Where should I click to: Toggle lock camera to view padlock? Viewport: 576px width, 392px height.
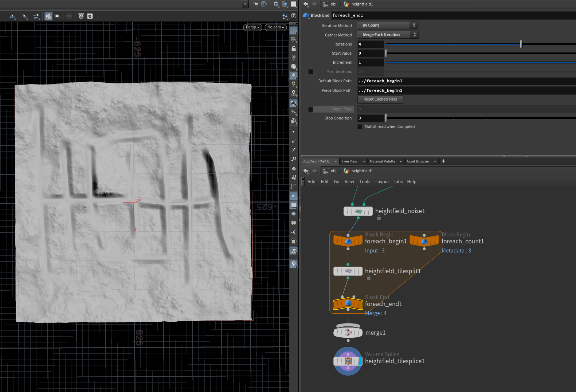(x=294, y=48)
